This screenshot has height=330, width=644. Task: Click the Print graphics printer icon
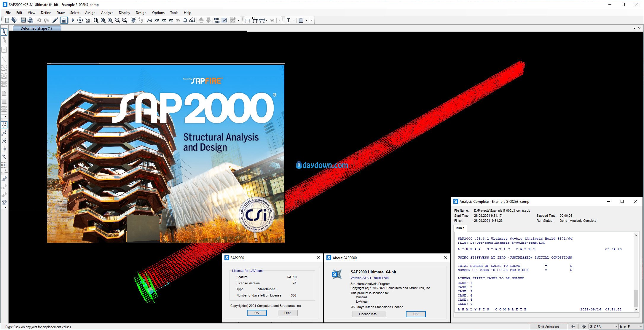click(x=30, y=20)
